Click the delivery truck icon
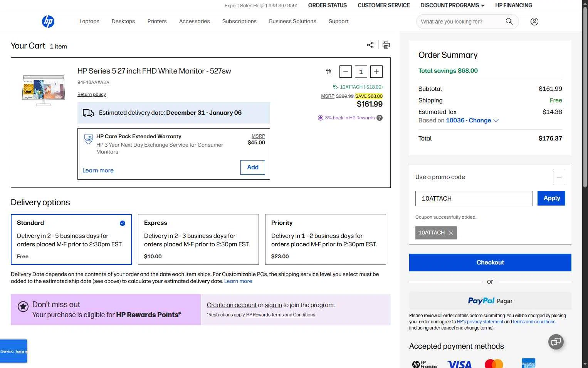 coord(88,113)
